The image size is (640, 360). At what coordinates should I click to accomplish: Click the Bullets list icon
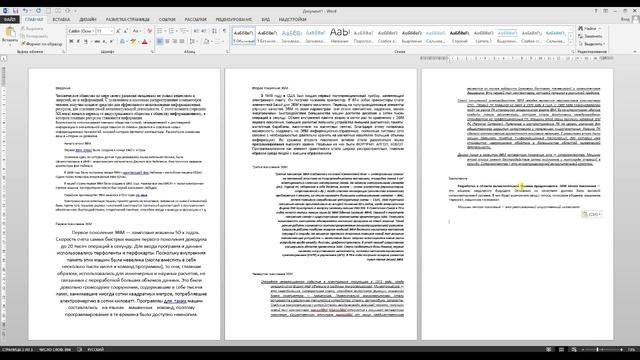(x=161, y=31)
